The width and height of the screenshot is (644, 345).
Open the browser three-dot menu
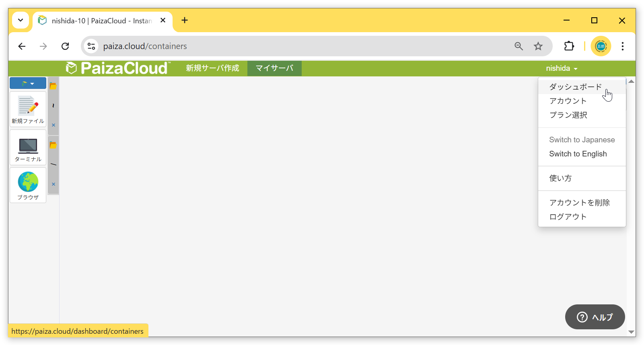pyautogui.click(x=622, y=46)
